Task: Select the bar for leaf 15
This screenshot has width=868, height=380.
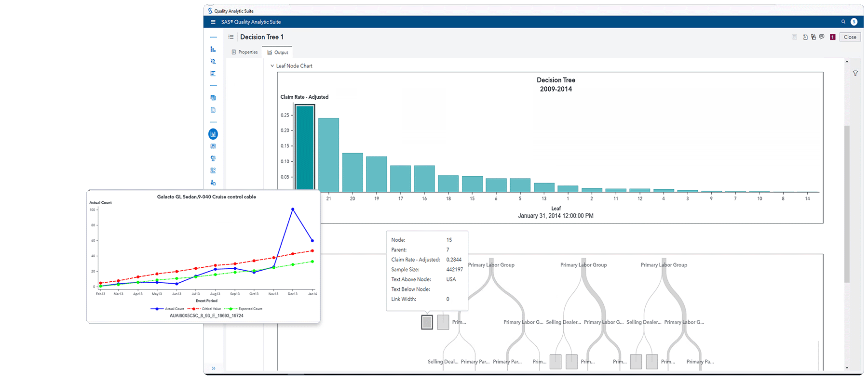Action: [472, 184]
